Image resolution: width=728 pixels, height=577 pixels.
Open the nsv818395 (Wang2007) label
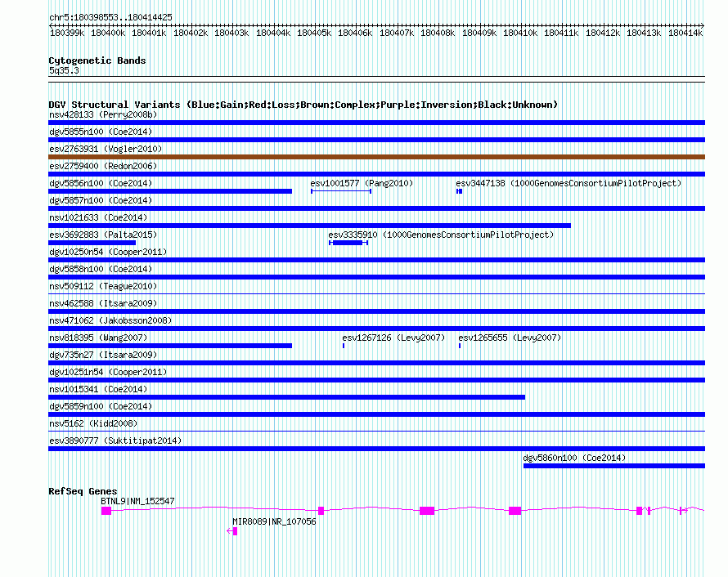pyautogui.click(x=98, y=338)
